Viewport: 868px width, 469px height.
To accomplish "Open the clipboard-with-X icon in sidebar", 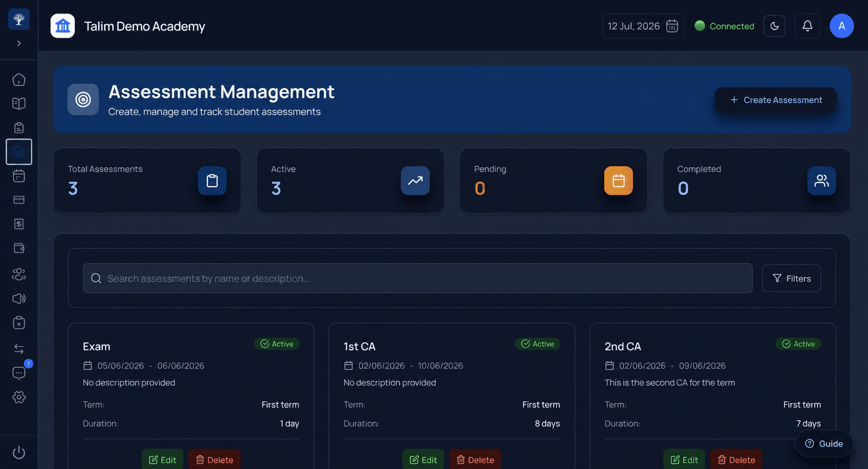I will (x=19, y=323).
